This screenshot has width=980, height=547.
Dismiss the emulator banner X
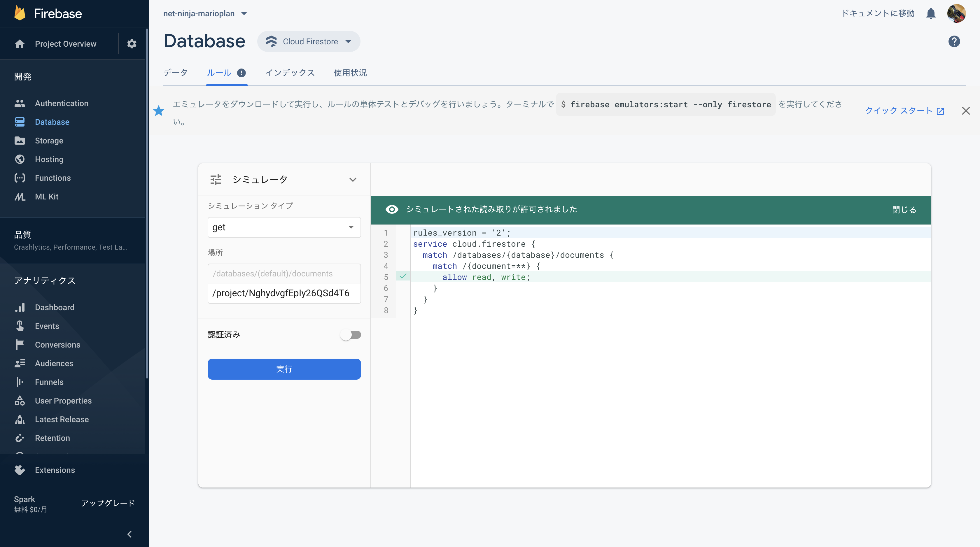pyautogui.click(x=965, y=111)
